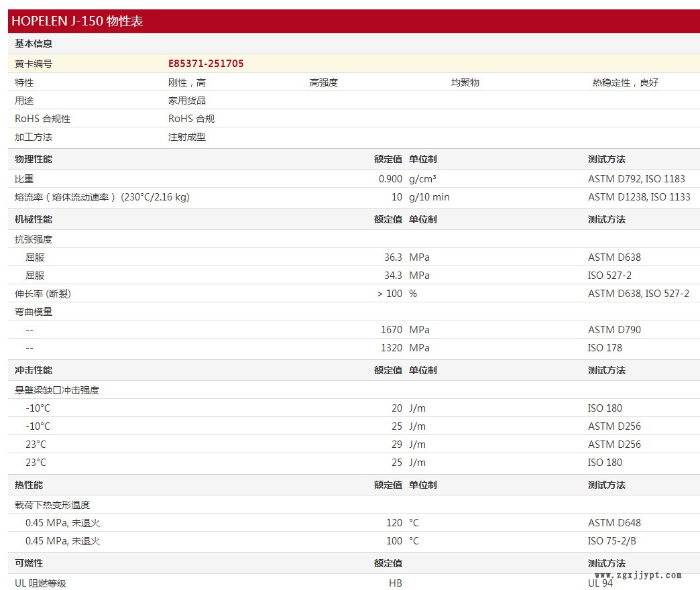700x590 pixels.
Task: Click the "热稳定性，良好" feature text
Action: (x=626, y=82)
